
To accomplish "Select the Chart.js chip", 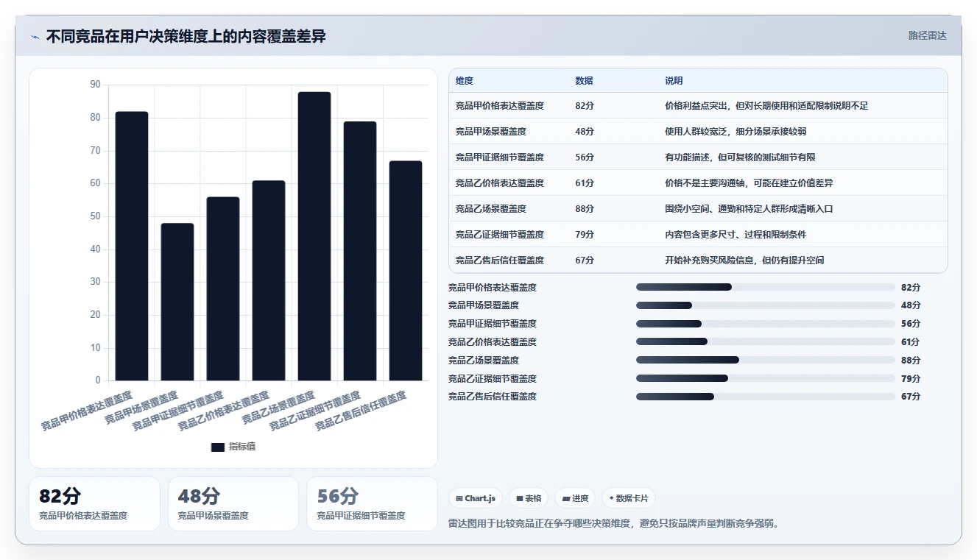I will click(476, 498).
